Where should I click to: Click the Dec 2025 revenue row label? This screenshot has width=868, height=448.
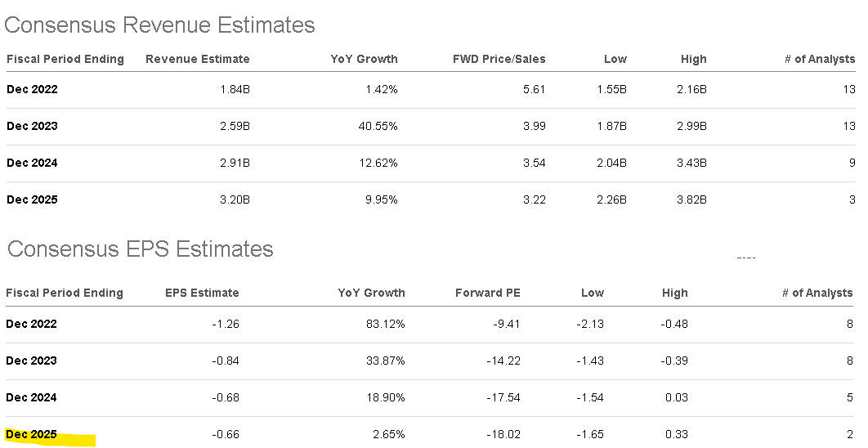32,199
